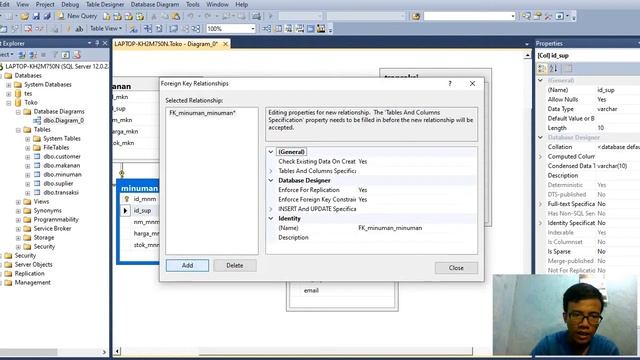
Task: Open the View menu
Action: [22, 4]
